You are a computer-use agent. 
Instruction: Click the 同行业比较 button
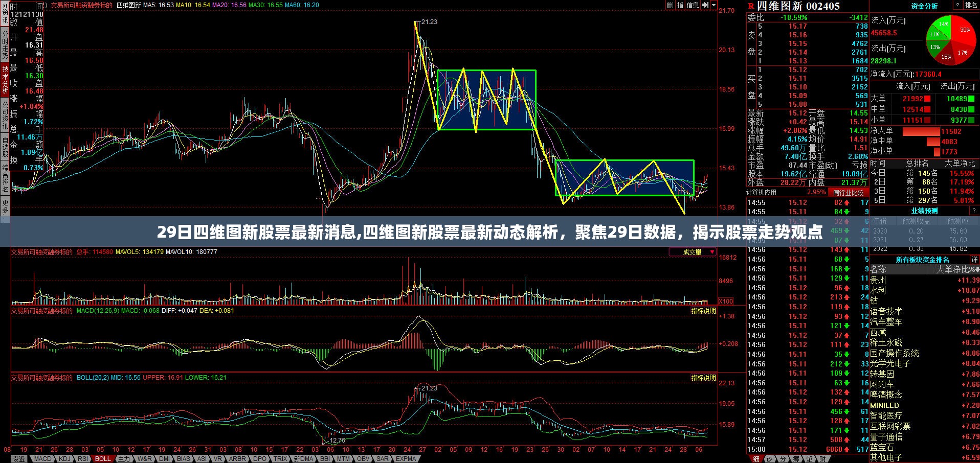point(848,193)
